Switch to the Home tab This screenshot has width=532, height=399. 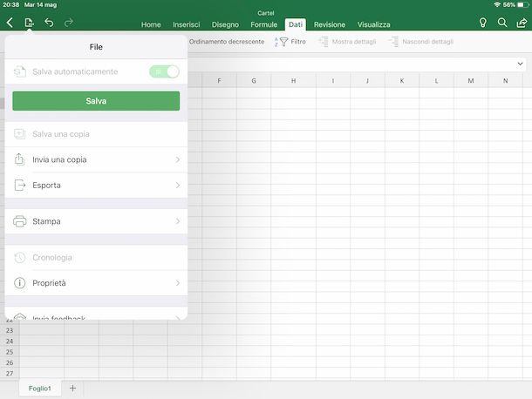151,24
